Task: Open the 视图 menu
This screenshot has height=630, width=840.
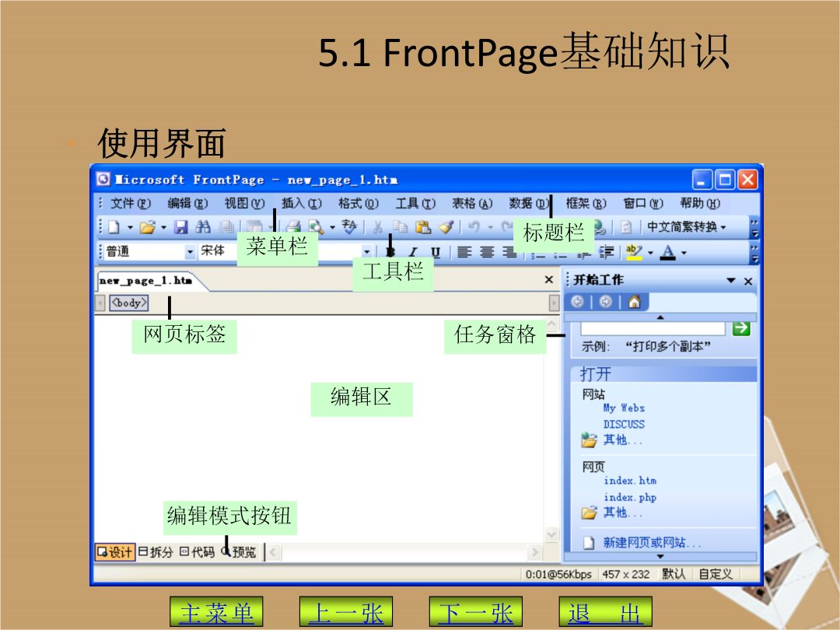Action: 244,204
